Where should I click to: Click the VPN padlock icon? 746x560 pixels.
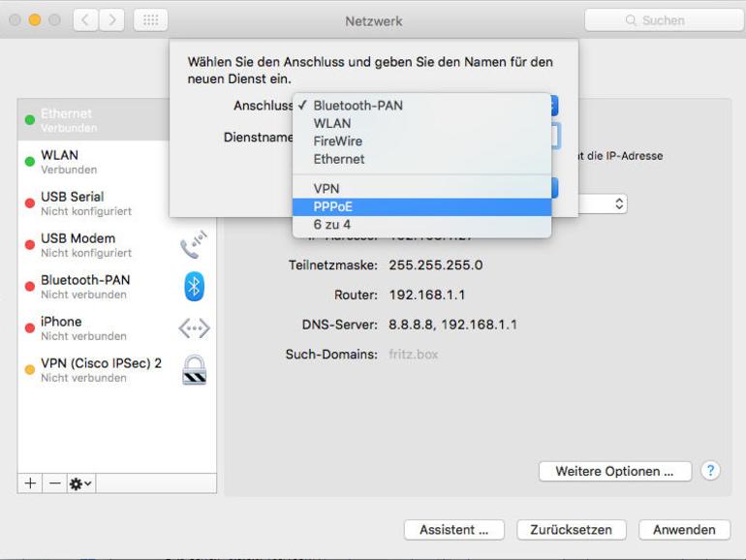[x=195, y=370]
